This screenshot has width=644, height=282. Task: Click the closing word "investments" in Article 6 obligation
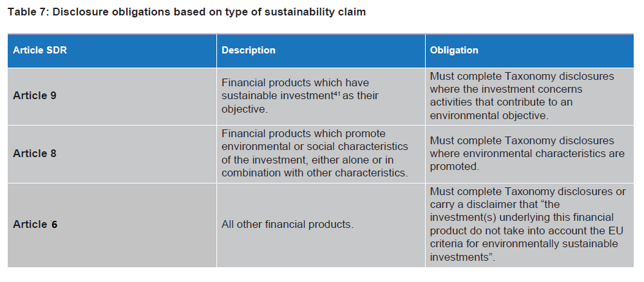pos(459,256)
